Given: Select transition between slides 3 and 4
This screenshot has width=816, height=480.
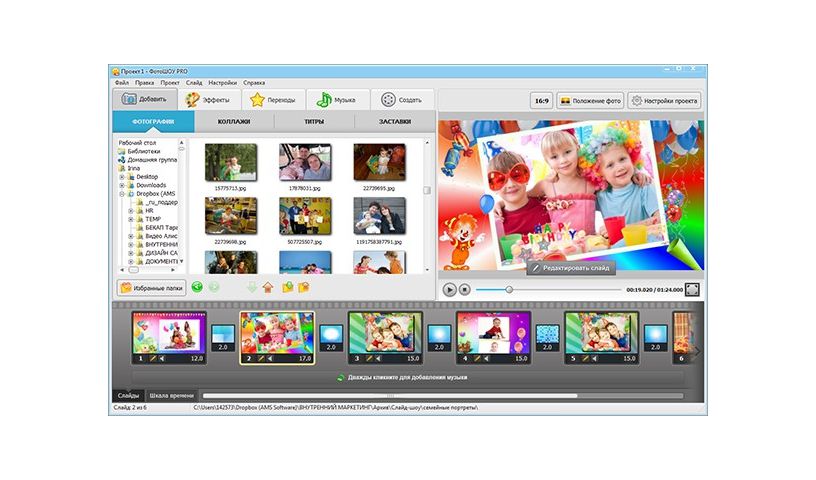Looking at the screenshot, I should (x=439, y=337).
